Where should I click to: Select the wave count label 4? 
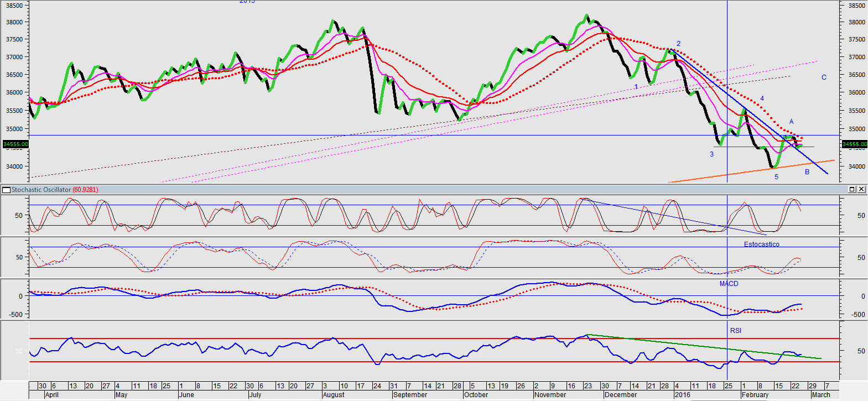(x=762, y=98)
